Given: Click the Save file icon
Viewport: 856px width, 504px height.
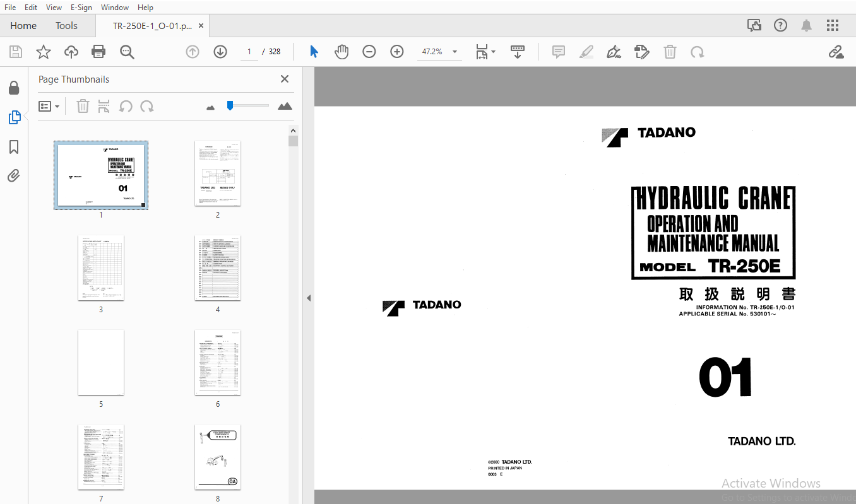Looking at the screenshot, I should [16, 52].
